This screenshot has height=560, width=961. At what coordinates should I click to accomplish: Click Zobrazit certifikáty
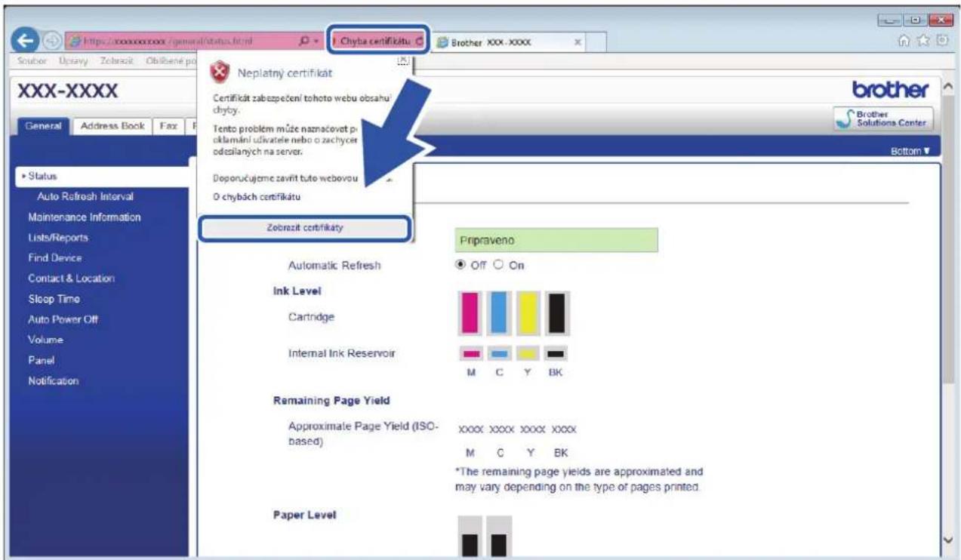click(305, 229)
